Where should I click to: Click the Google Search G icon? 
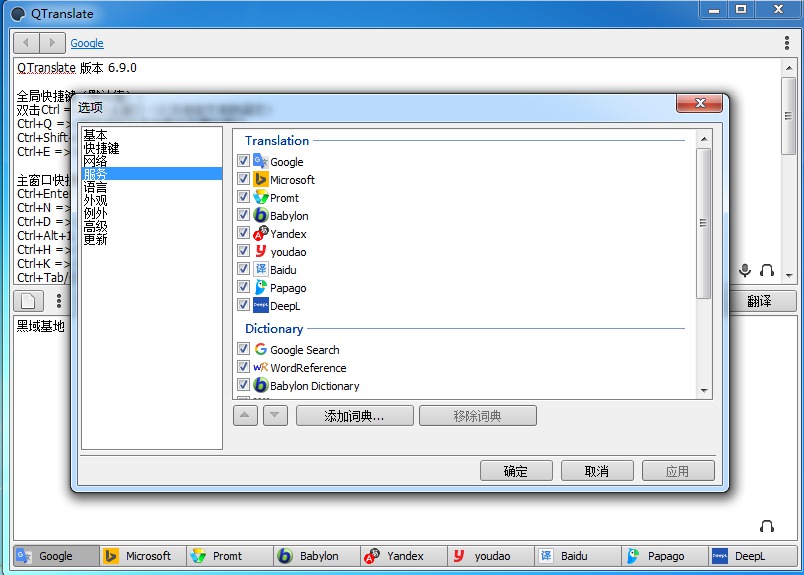tap(260, 349)
